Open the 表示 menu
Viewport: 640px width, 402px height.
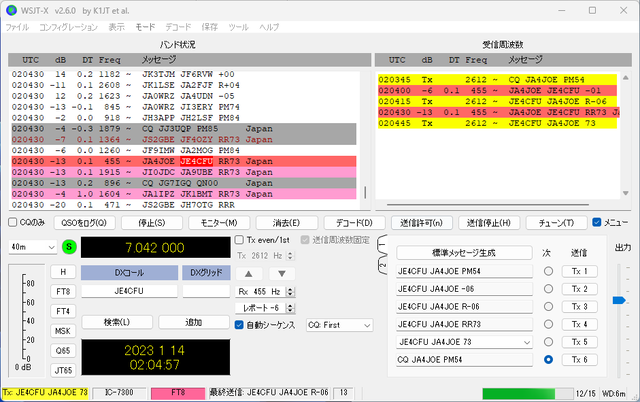(116, 27)
